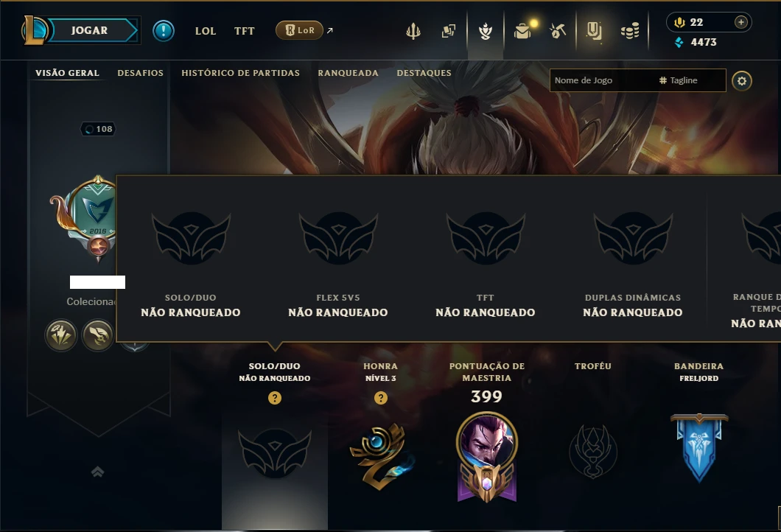Open the Loot bag icon

click(522, 31)
